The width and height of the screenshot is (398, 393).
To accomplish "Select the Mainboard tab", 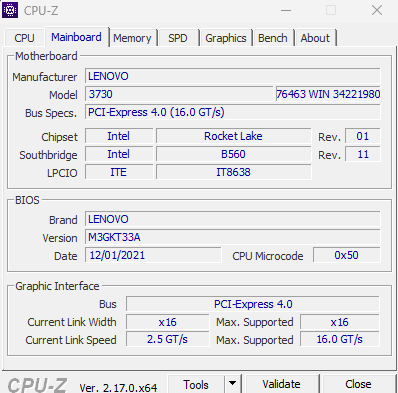I will tap(77, 37).
